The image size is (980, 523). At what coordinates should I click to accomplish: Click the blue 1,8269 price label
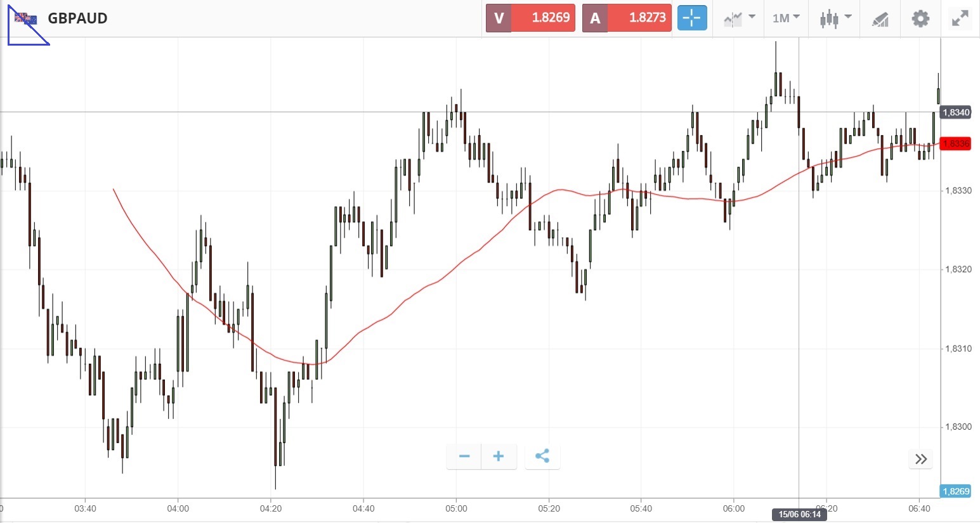click(x=955, y=491)
